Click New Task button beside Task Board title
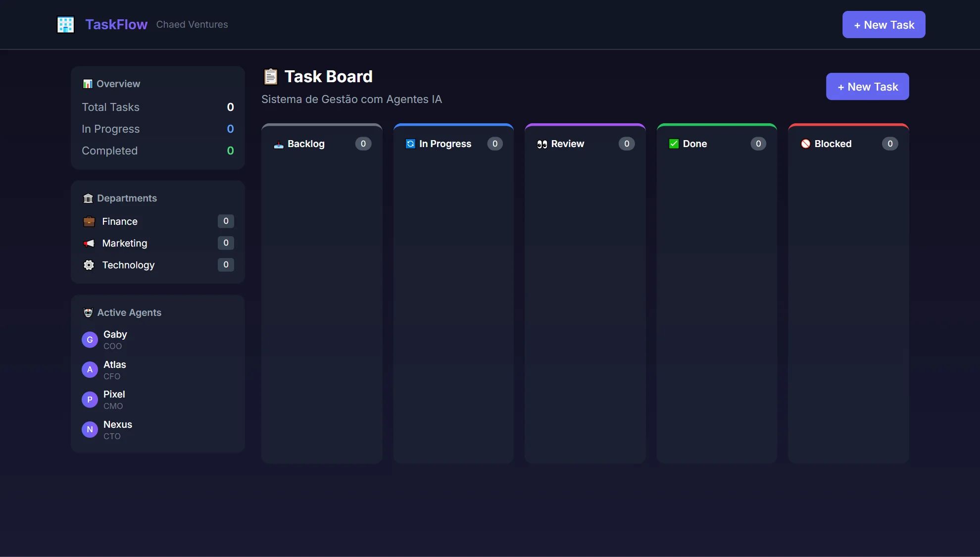 [x=868, y=87]
